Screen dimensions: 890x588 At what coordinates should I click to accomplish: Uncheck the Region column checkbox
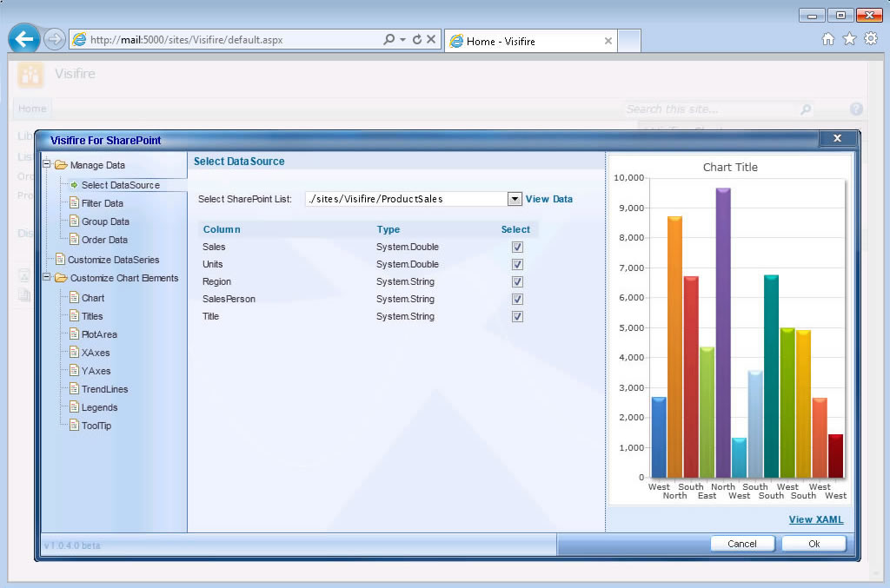517,281
